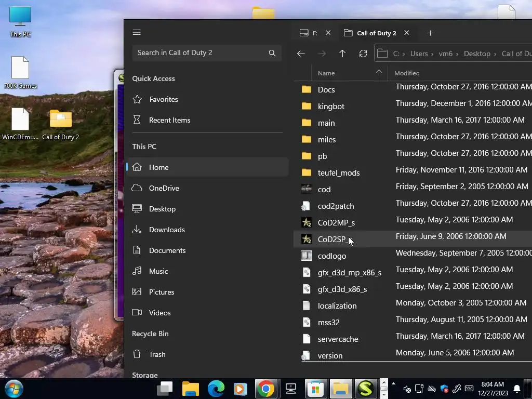The image size is (532, 399).
Task: Select the cod file icon
Action: pyautogui.click(x=307, y=189)
